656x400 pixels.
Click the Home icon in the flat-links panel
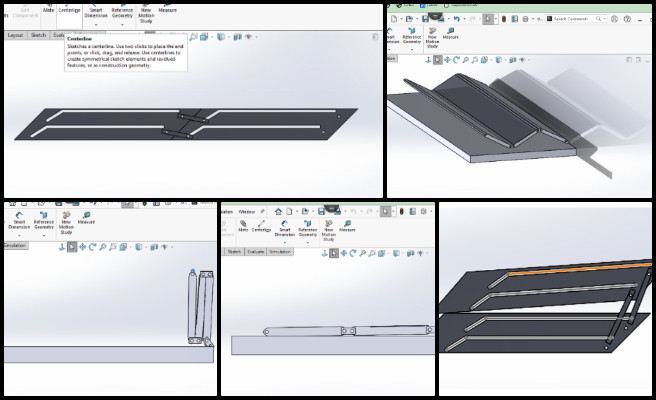coord(278,212)
